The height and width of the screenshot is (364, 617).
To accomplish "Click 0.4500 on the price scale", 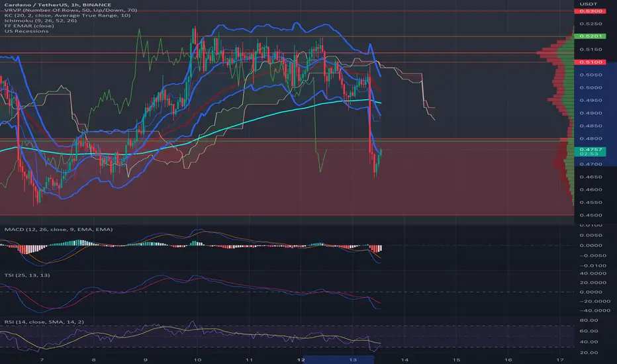I will click(591, 215).
